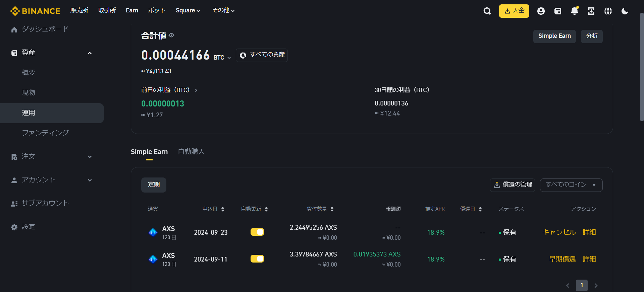Open ボット in top navigation
644x292 pixels.
click(157, 10)
